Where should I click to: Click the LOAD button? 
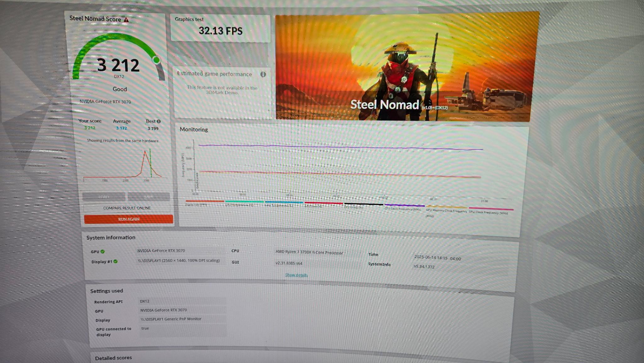(104, 197)
